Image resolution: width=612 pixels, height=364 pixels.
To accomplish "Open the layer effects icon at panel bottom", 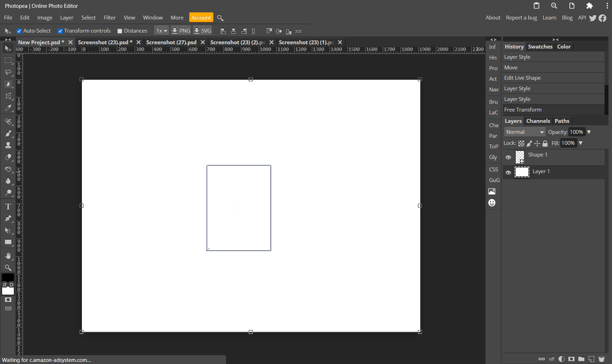I will pos(551,359).
